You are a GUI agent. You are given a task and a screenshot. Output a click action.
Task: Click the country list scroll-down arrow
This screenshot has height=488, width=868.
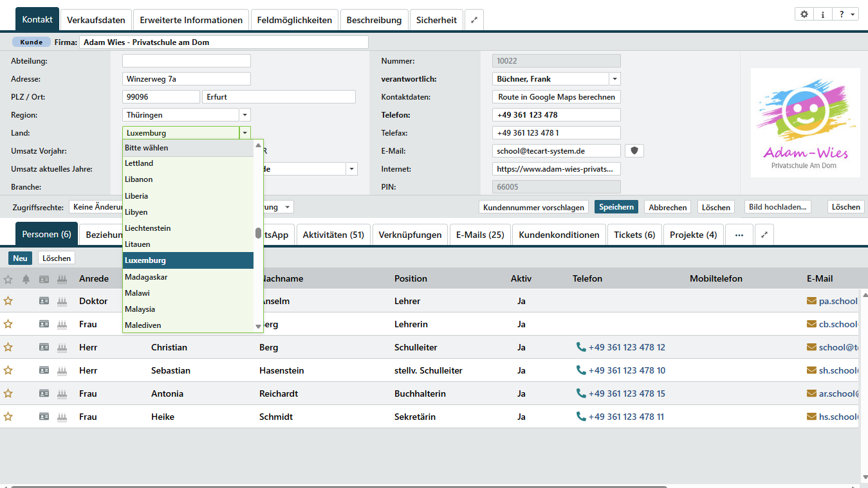[x=259, y=327]
